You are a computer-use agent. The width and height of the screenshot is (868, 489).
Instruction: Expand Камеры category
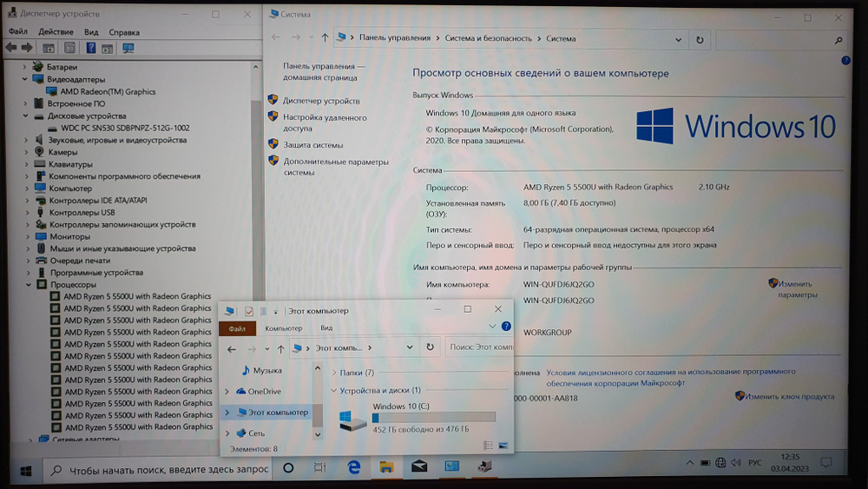click(26, 152)
